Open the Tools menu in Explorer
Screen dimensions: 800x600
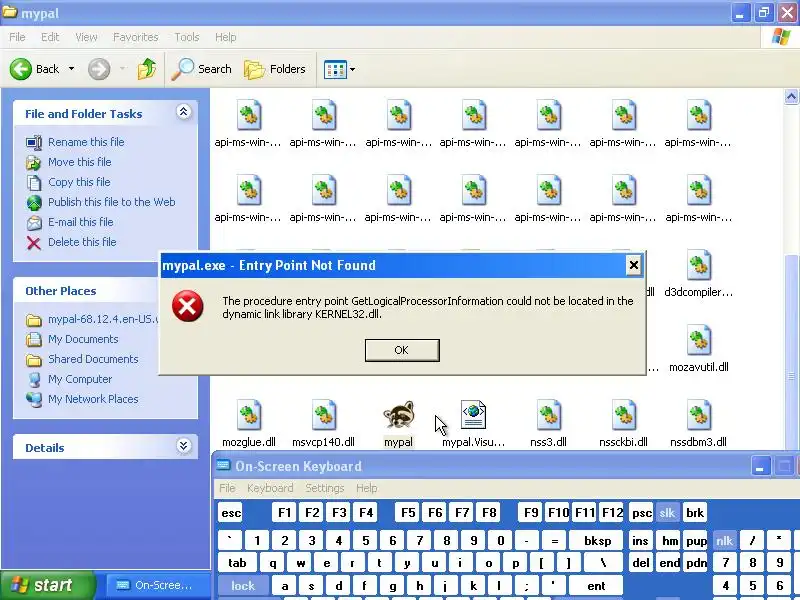tap(187, 37)
